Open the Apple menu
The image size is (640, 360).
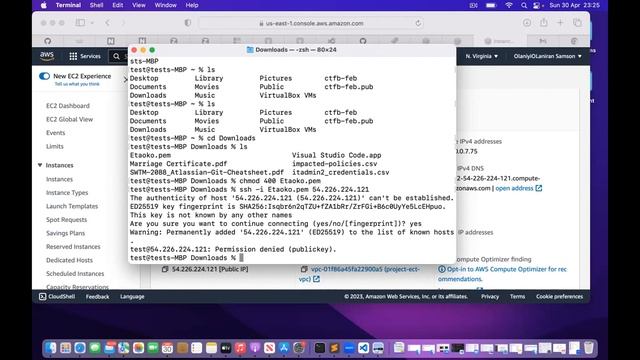click(x=44, y=5)
